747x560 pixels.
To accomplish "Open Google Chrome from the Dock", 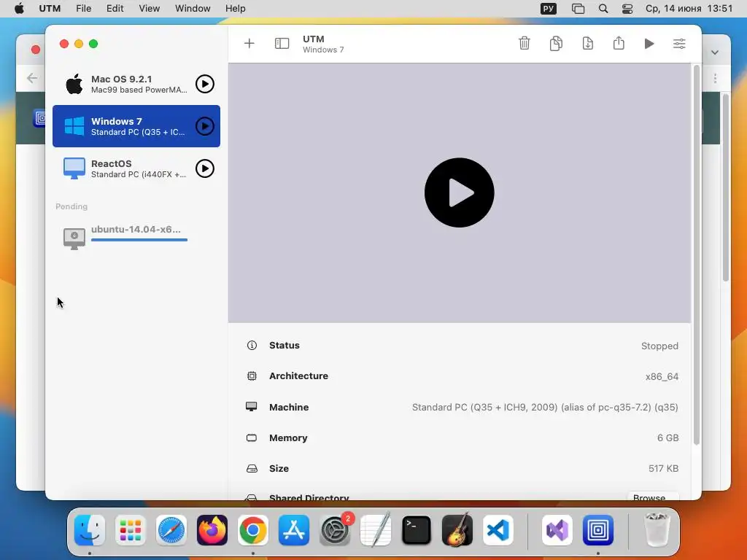I will [x=253, y=530].
